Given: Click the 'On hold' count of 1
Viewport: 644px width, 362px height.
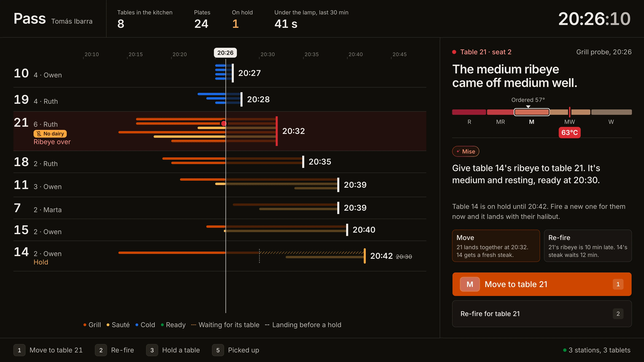Looking at the screenshot, I should [x=235, y=24].
